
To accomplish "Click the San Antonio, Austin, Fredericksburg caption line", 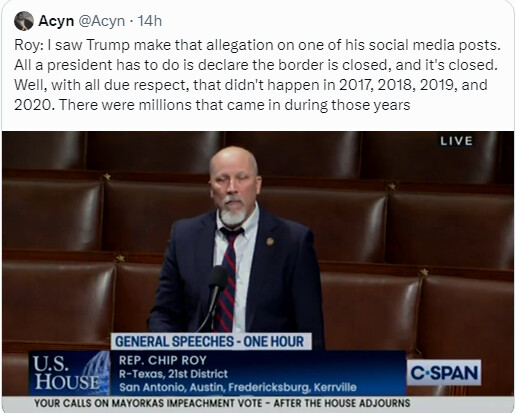I will click(238, 387).
